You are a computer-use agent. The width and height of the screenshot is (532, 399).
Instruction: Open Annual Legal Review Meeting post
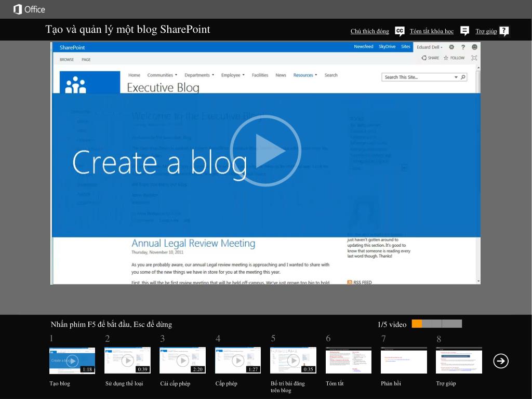tap(193, 243)
